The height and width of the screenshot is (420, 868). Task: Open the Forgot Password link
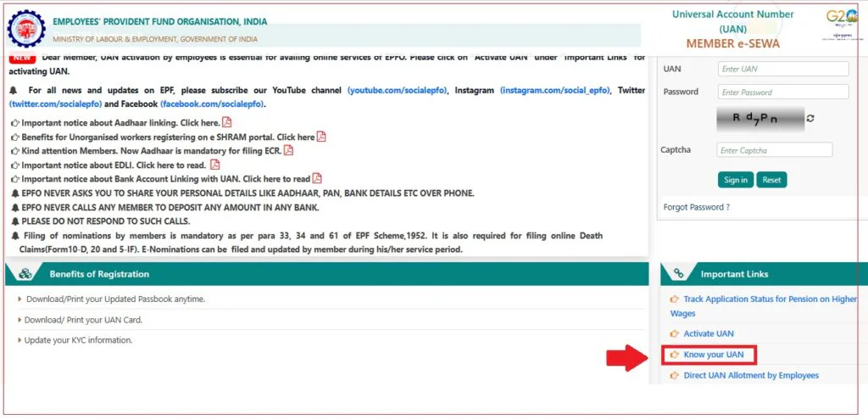point(697,207)
